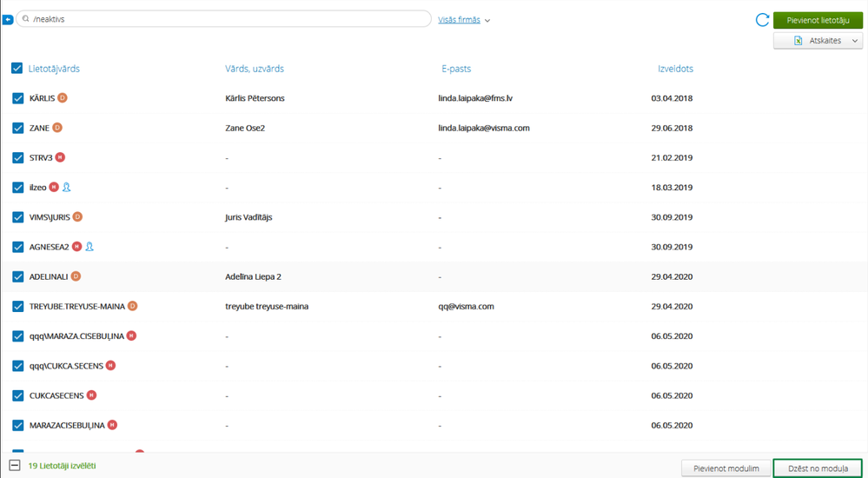Click the name treyube treyuse-maina
The width and height of the screenshot is (868, 478).
tap(267, 306)
